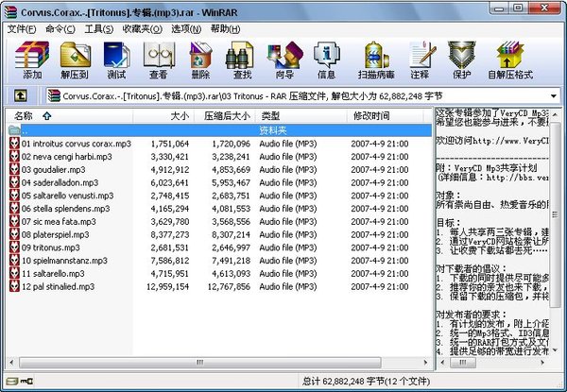Expand the address bar path dropdown
The width and height of the screenshot is (567, 392).
click(553, 96)
